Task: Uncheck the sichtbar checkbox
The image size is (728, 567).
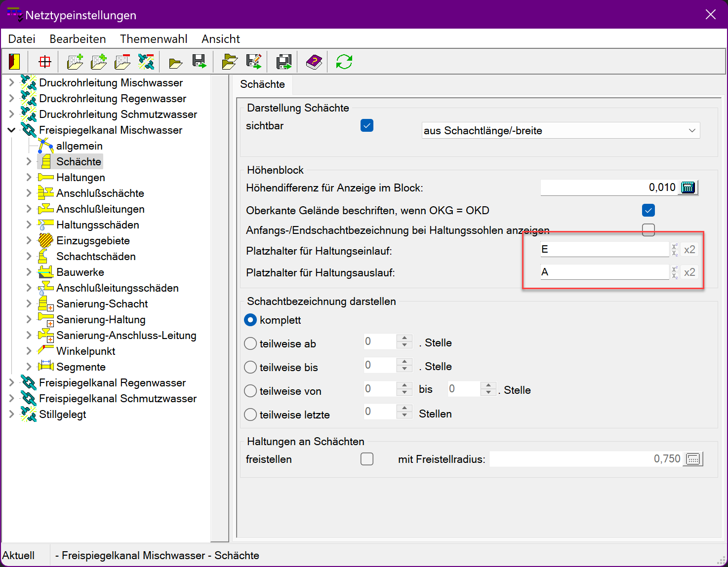Action: pos(367,126)
